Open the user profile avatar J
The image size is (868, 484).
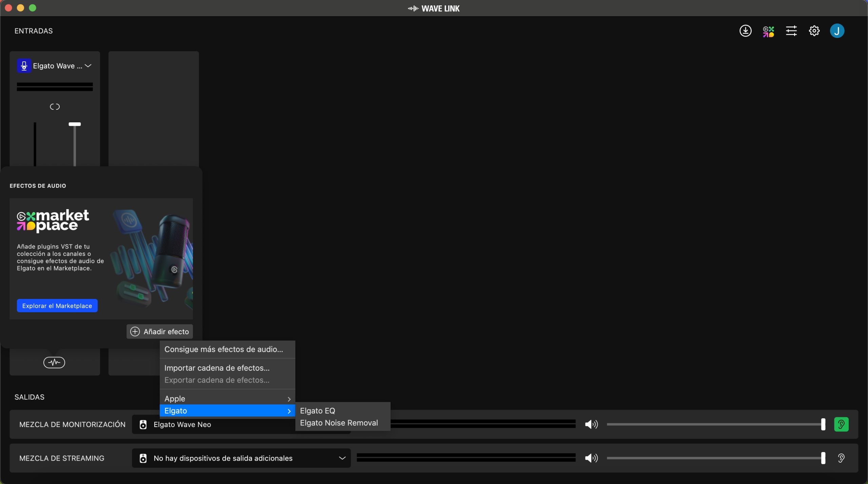(837, 31)
